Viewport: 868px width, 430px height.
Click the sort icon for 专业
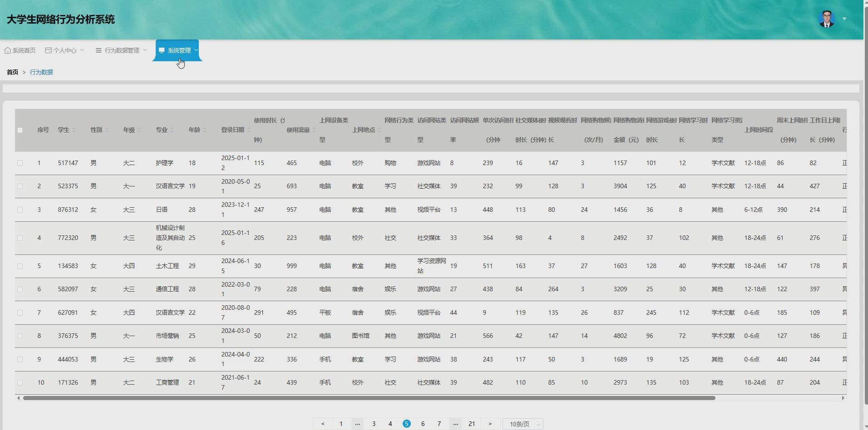pos(172,130)
